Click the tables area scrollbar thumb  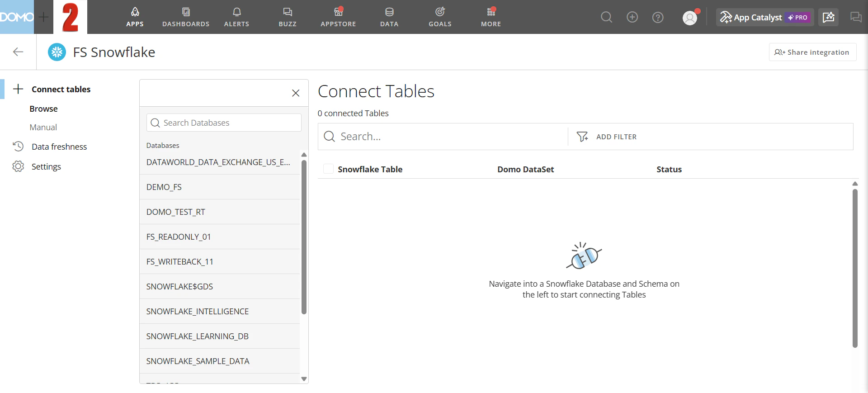pyautogui.click(x=855, y=268)
